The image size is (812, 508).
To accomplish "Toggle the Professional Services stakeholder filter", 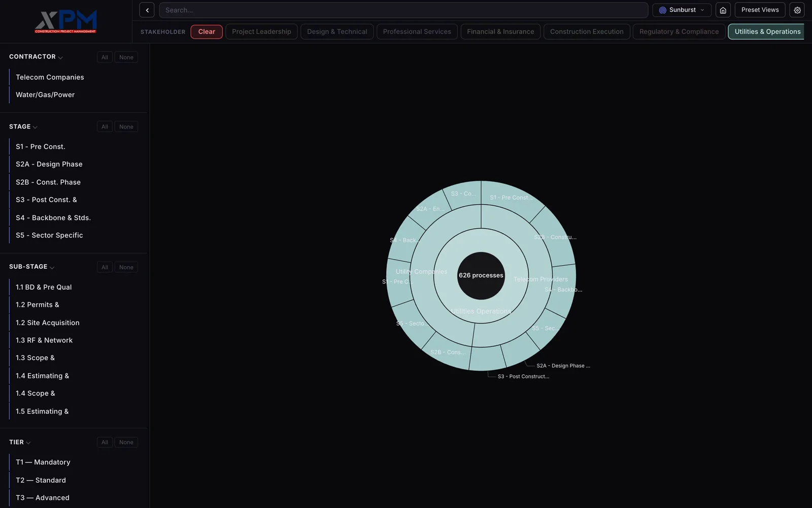I will (x=417, y=31).
